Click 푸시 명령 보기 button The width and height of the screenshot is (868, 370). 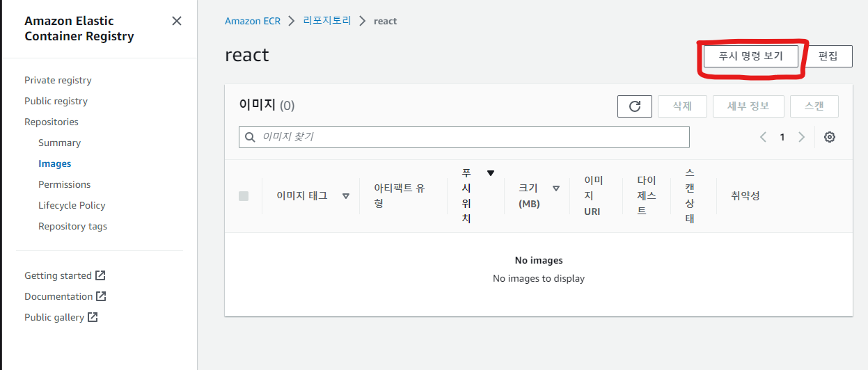750,56
